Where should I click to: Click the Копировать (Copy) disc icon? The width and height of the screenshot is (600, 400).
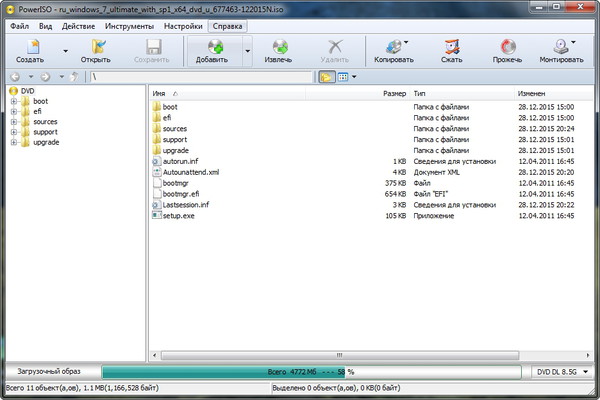(x=388, y=47)
